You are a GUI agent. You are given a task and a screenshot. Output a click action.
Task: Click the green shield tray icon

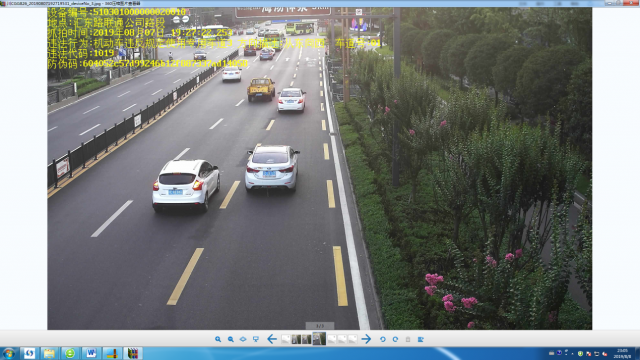coord(580,353)
